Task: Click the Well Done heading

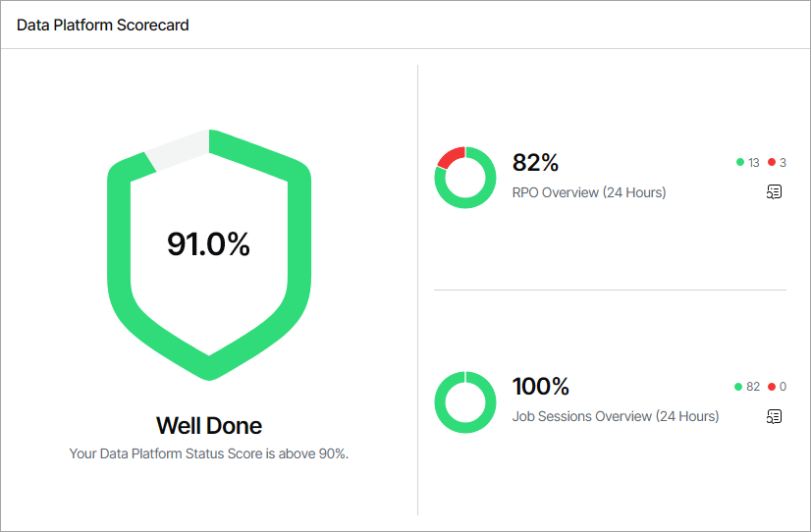Action: pyautogui.click(x=209, y=426)
